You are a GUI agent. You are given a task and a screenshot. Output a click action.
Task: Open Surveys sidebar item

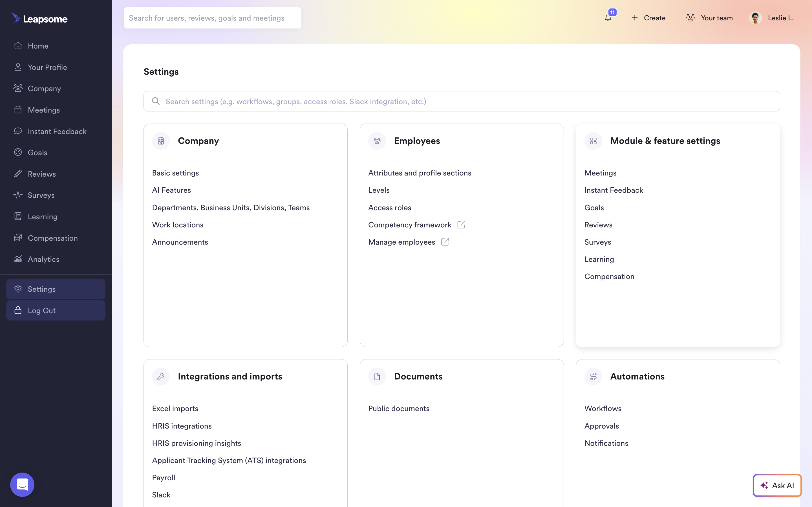coord(56,195)
